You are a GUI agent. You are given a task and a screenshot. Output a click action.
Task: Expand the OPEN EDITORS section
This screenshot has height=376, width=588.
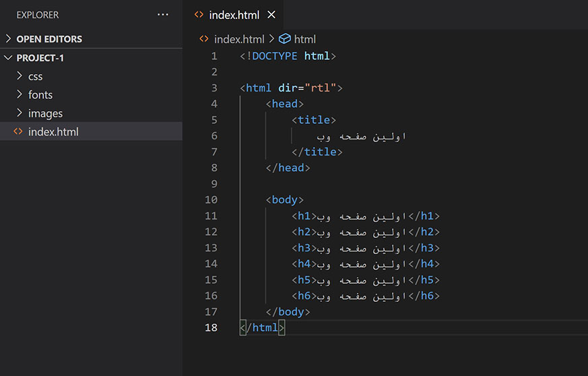(x=9, y=39)
